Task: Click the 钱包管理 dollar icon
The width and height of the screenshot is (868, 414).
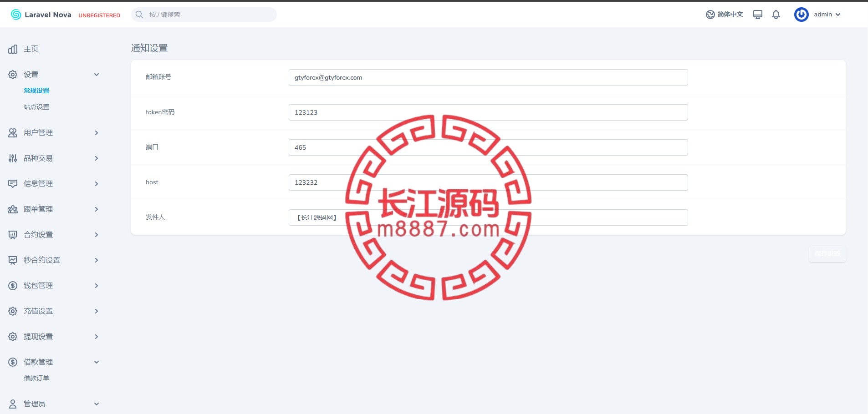Action: 13,286
